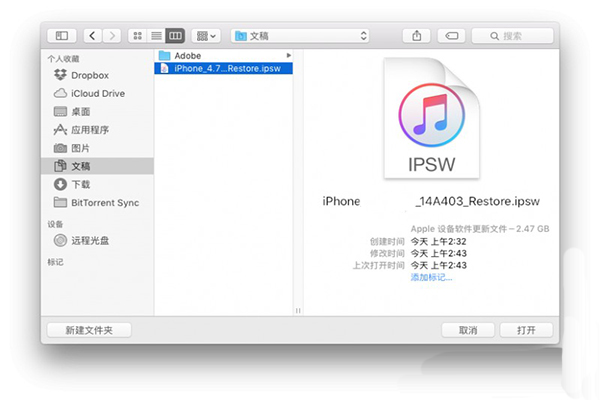This screenshot has height=400, width=600.
Task: Click the 新建文件夹 button
Action: [89, 330]
